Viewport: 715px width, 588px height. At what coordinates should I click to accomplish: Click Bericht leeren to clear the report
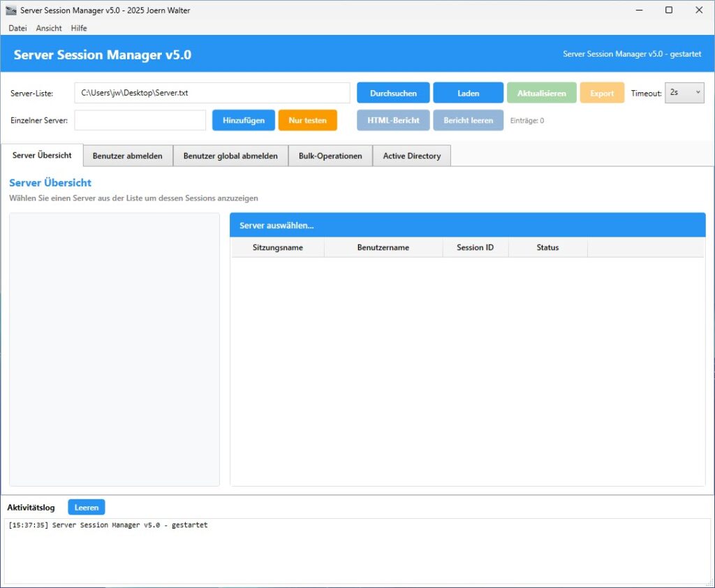[x=466, y=119]
